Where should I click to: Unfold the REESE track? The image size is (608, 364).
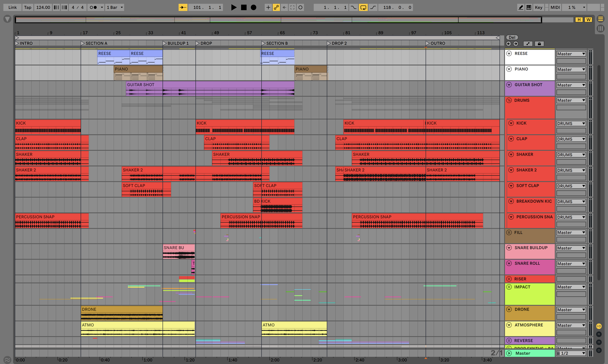pos(509,53)
